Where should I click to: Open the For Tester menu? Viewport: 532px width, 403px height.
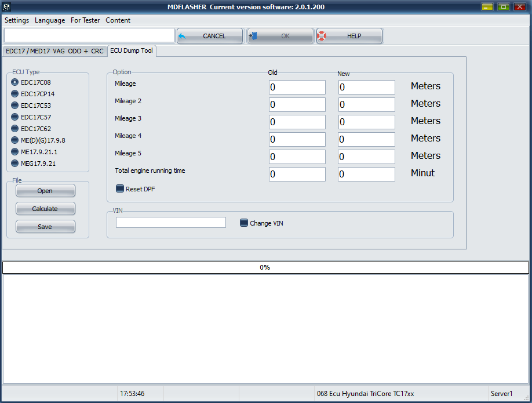[x=85, y=20]
